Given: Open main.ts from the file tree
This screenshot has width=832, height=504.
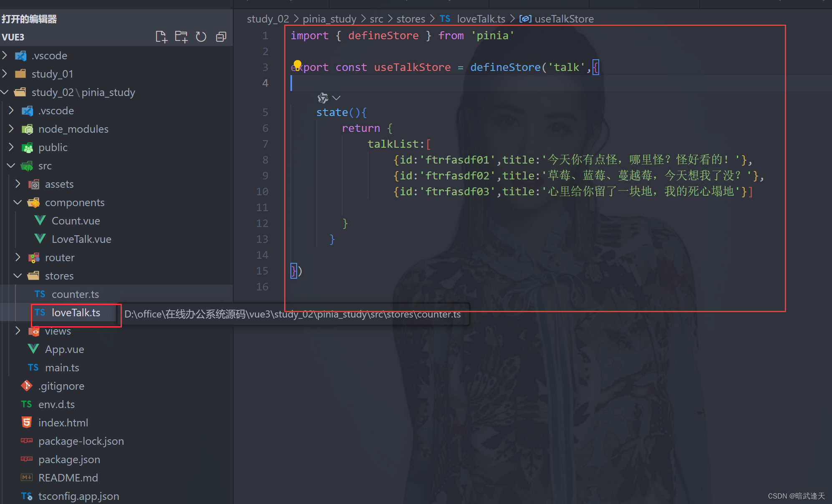Looking at the screenshot, I should tap(62, 368).
